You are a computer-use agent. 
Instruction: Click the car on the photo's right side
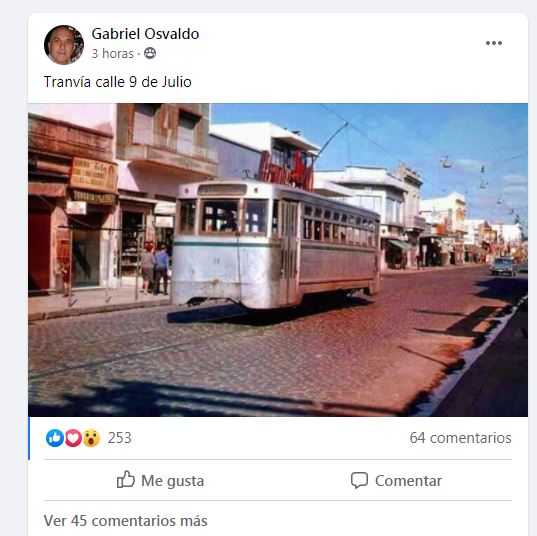pyautogui.click(x=503, y=266)
